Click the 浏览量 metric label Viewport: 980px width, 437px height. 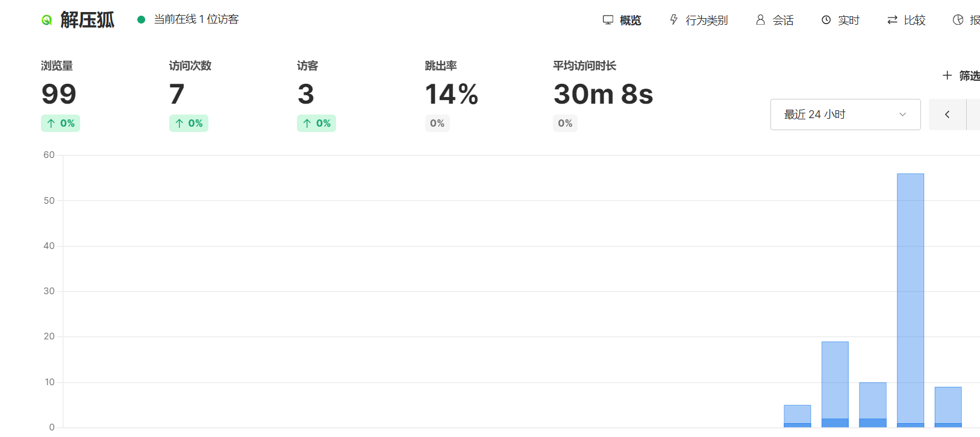point(57,66)
